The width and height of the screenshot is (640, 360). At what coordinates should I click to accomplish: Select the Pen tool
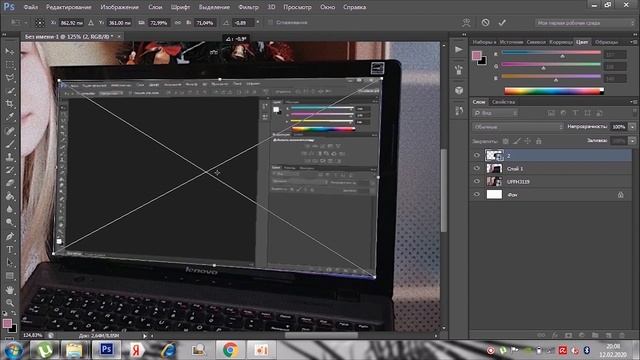coord(10,236)
